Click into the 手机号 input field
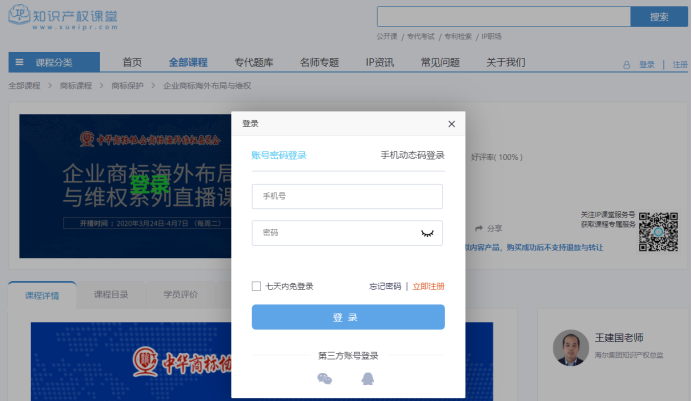Viewport: 692px width, 401px height. point(347,197)
